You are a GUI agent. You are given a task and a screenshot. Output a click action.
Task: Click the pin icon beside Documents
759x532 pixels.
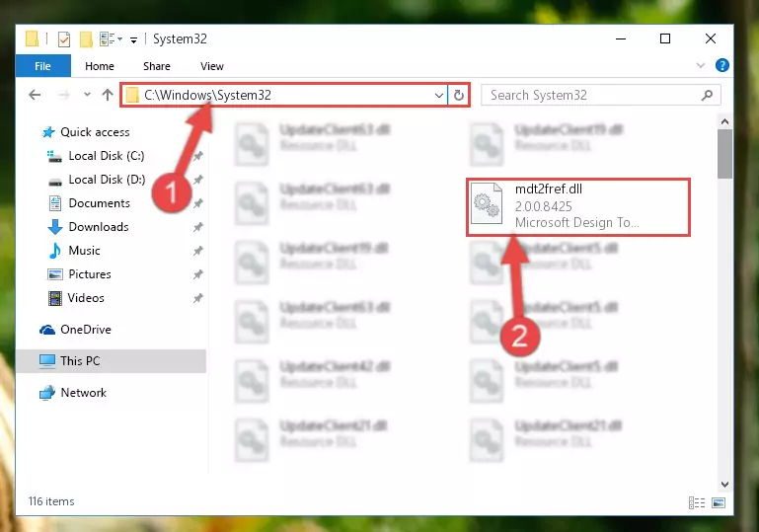tap(197, 203)
